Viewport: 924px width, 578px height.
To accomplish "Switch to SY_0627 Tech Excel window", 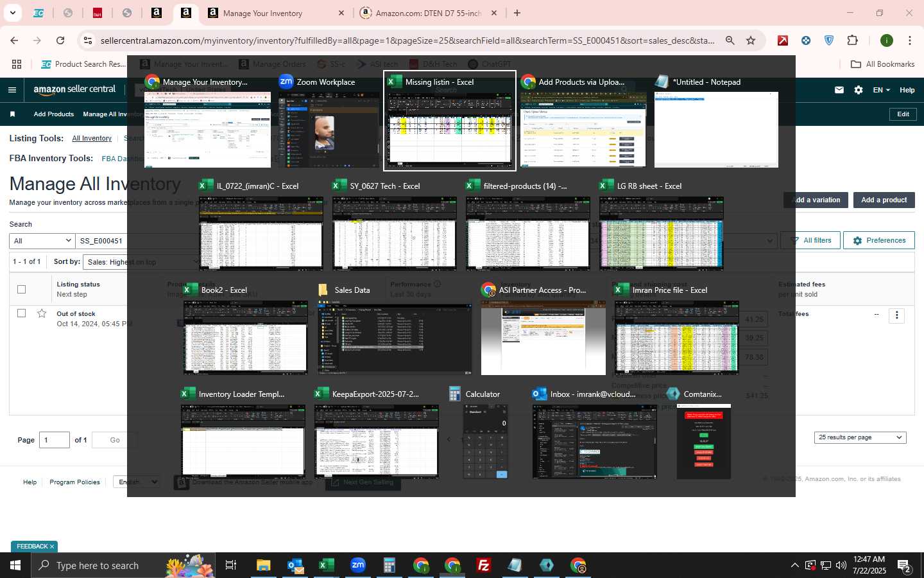I will [x=395, y=225].
